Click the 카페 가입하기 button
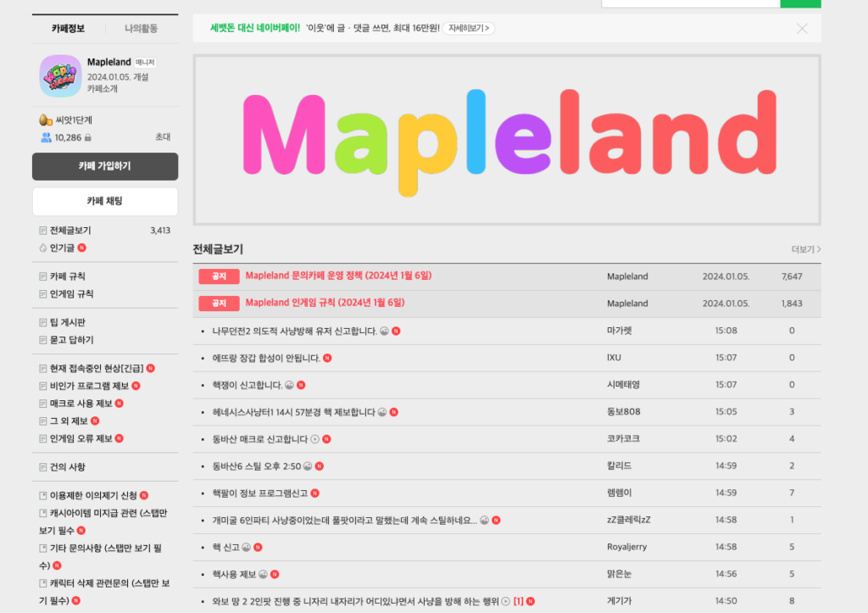The image size is (868, 613). [x=105, y=166]
